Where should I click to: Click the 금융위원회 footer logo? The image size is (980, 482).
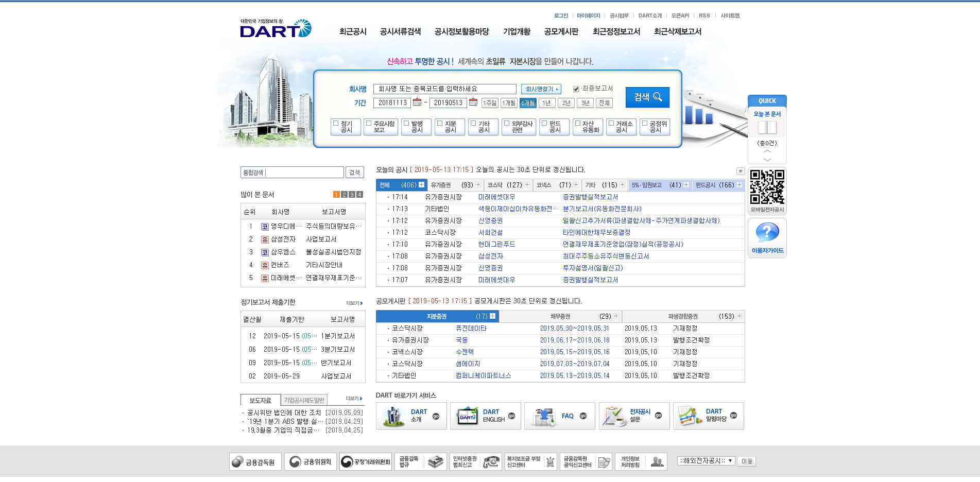pos(311,462)
